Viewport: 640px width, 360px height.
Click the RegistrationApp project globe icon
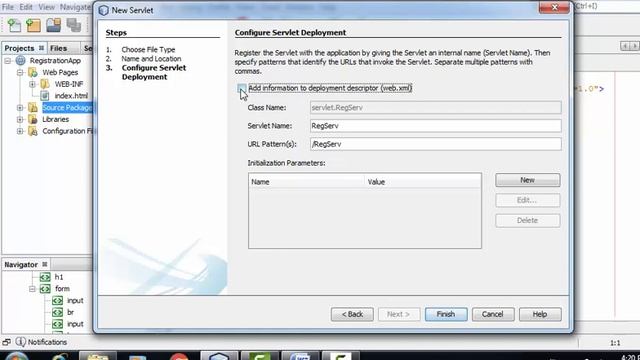[20, 60]
